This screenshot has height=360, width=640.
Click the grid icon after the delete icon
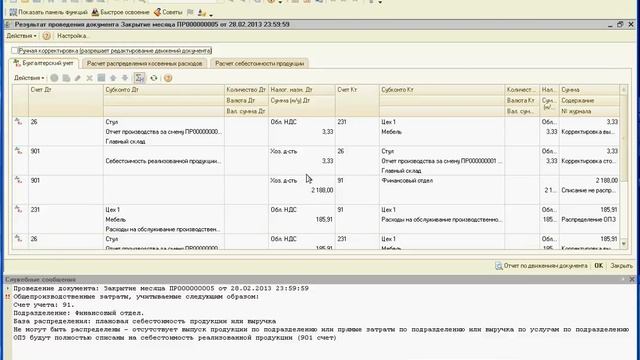tap(101, 78)
